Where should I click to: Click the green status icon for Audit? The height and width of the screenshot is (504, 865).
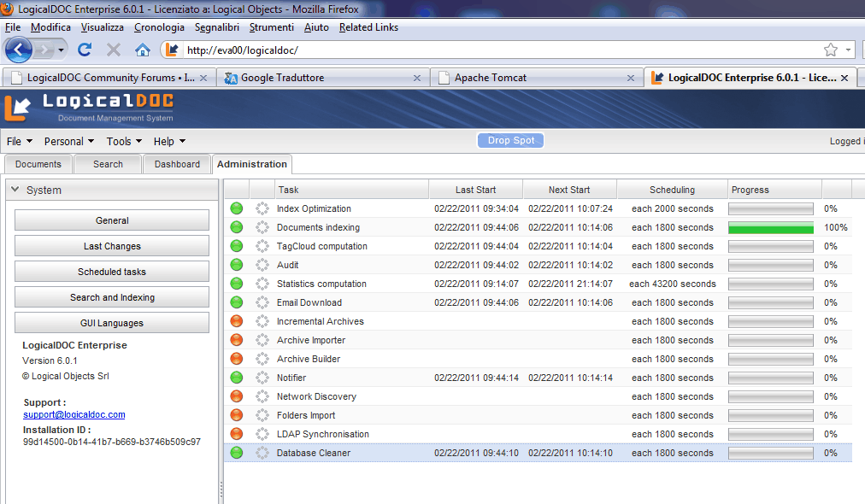point(236,265)
